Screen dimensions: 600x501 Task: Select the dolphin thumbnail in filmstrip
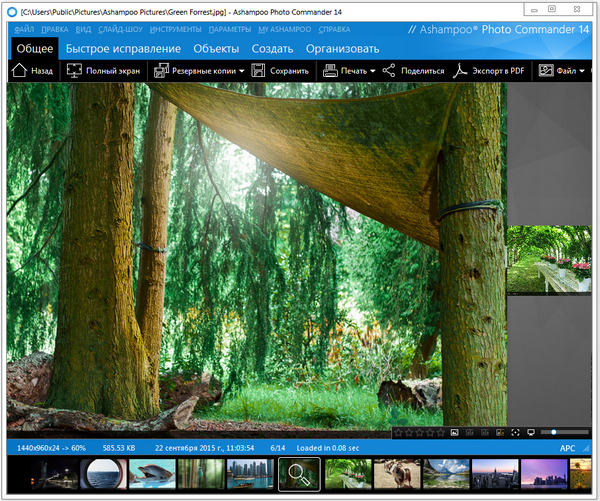pos(151,474)
